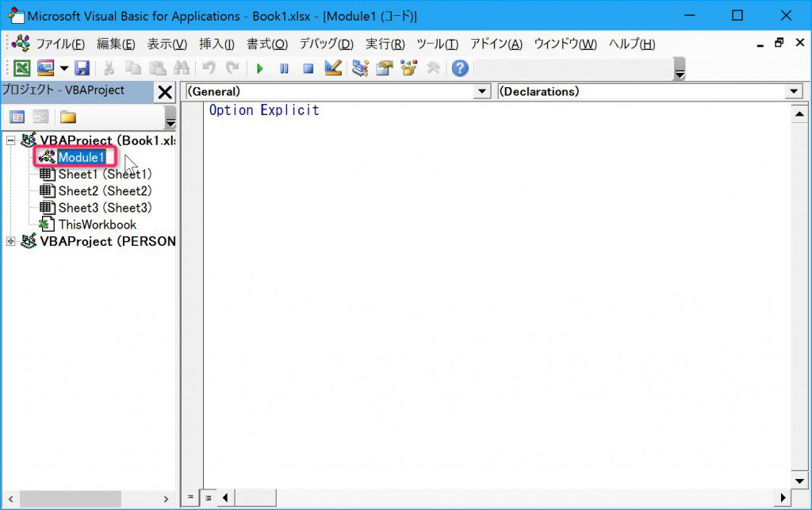Click the Toolbox hammer and wrench icon
The width and height of the screenshot is (812, 510).
click(x=433, y=68)
